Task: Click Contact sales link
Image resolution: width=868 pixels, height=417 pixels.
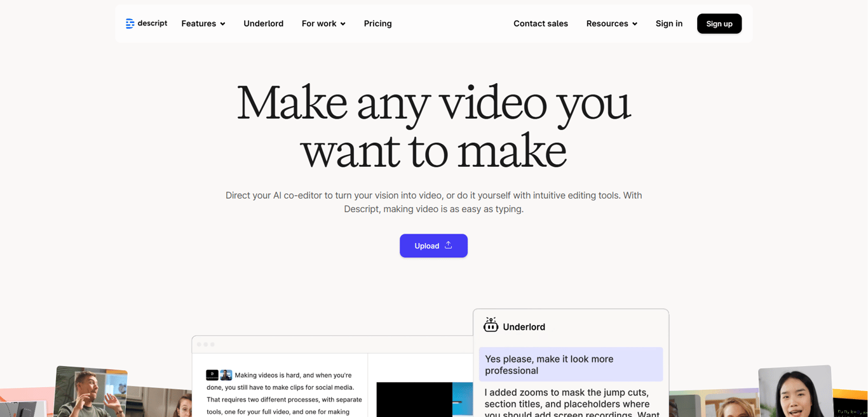Action: 541,23
